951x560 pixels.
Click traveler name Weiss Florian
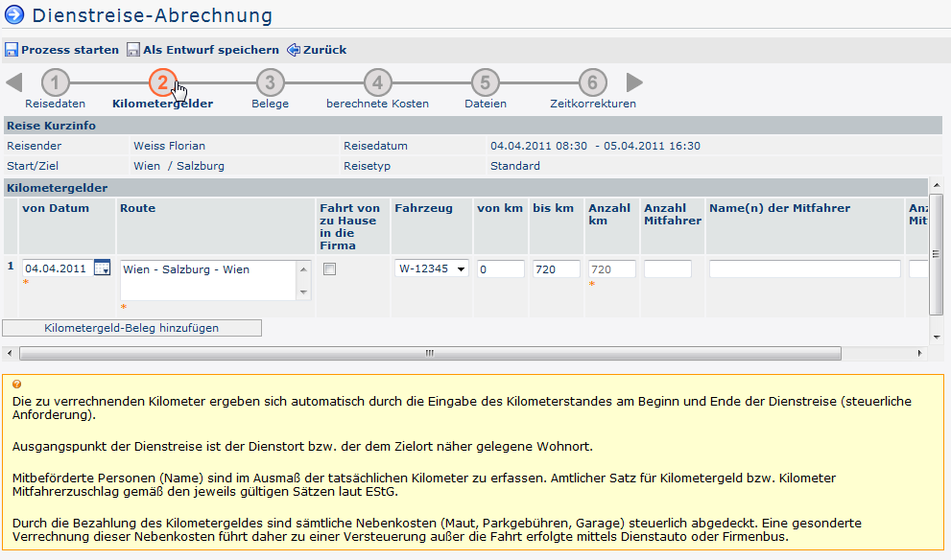169,146
